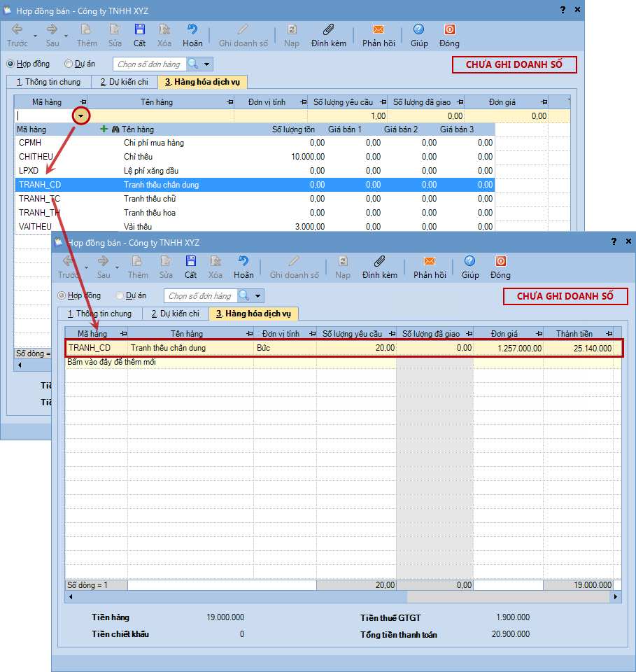This screenshot has height=672, width=636.
Task: Select Hợp đồng radio button in back window
Action: tap(10, 64)
